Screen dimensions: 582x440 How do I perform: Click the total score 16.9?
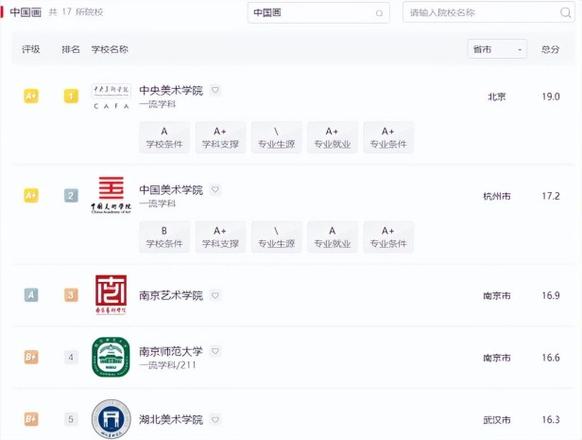(x=551, y=295)
